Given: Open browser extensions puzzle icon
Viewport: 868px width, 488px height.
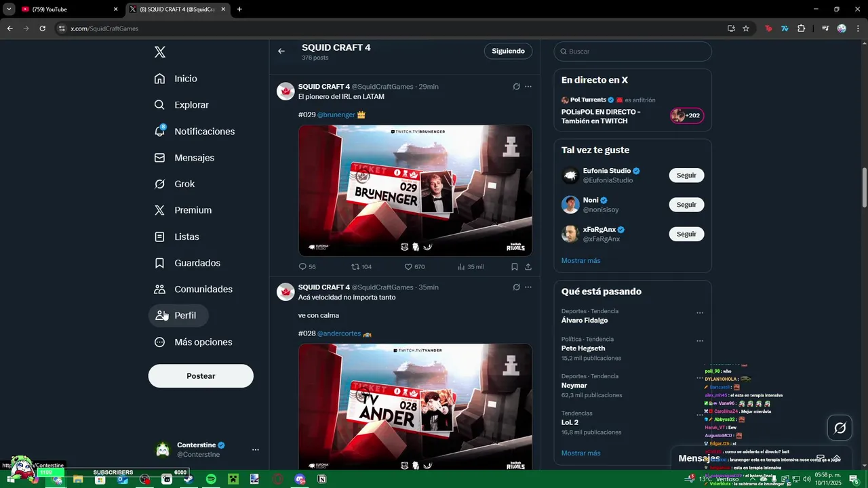Looking at the screenshot, I should [801, 28].
